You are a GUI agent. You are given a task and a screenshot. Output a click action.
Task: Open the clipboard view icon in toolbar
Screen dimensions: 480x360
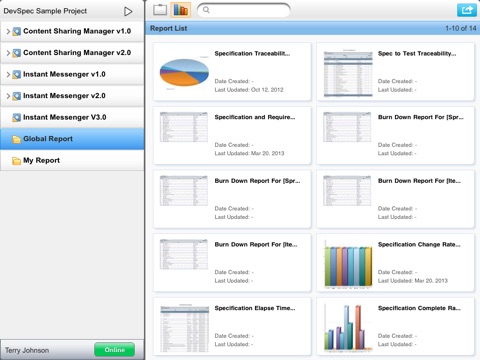pyautogui.click(x=160, y=9)
